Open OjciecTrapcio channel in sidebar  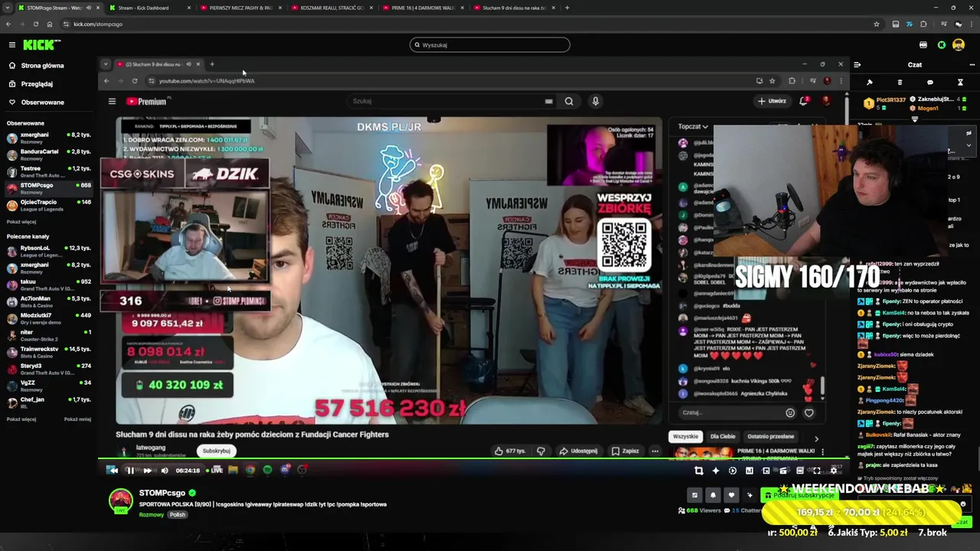(47, 205)
